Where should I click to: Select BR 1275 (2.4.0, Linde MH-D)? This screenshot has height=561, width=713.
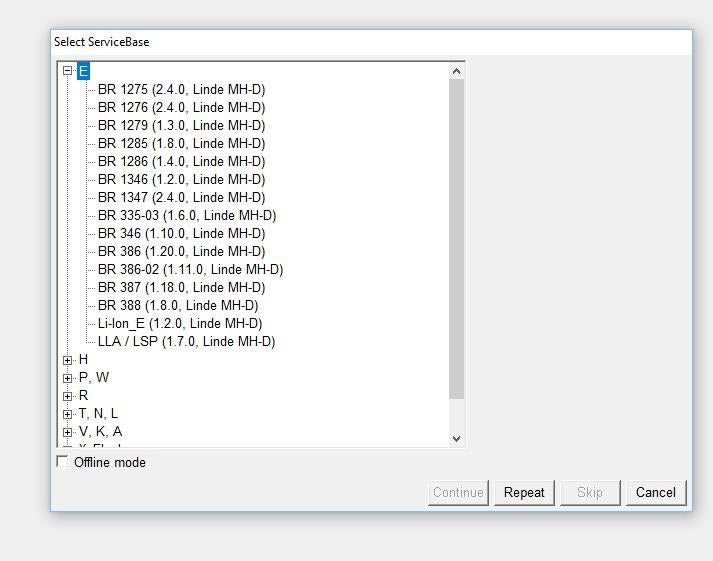tap(181, 89)
